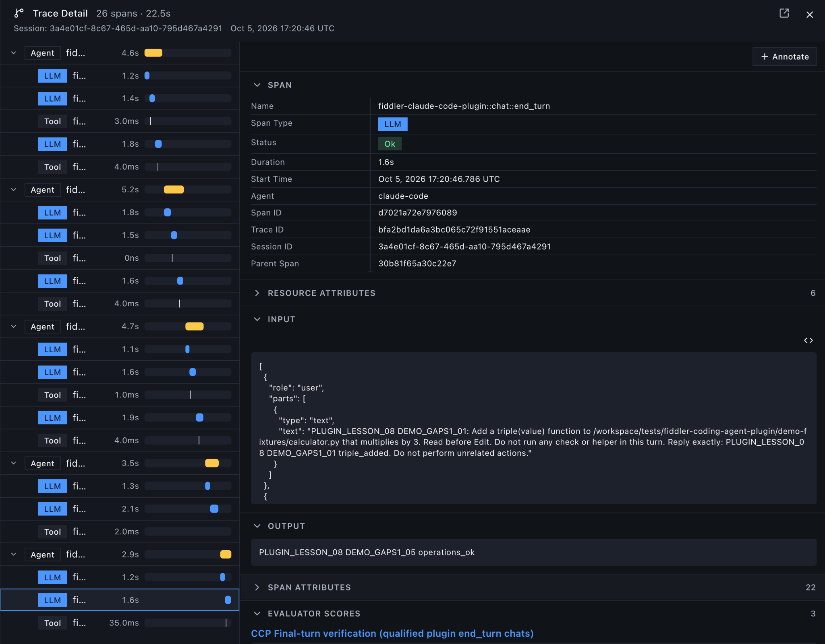Collapse the 4.6s Agent span group
Viewport: 825px width, 644px height.
point(14,53)
